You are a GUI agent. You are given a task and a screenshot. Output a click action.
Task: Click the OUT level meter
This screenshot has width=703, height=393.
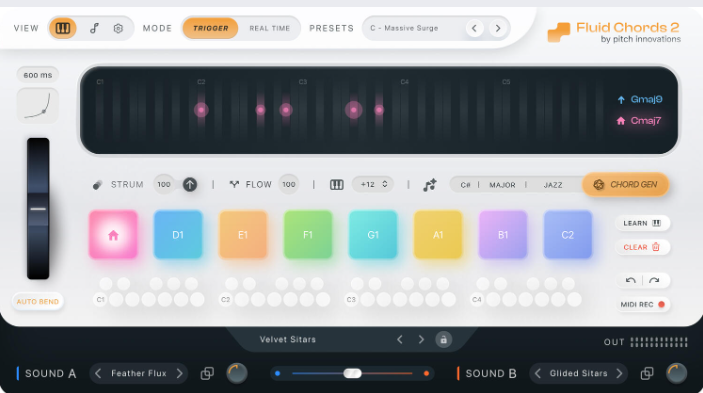click(x=659, y=342)
